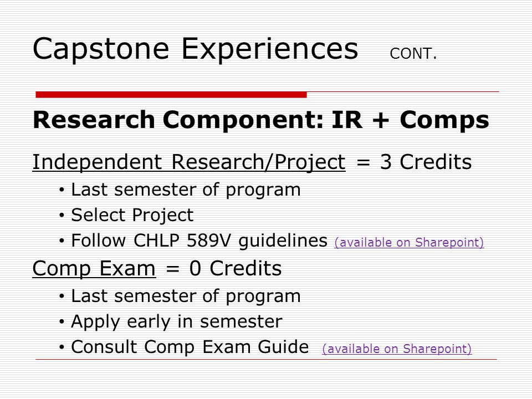Click the bullet dot before Apply early
Viewport: 532px width, 399px height.
click(62, 321)
